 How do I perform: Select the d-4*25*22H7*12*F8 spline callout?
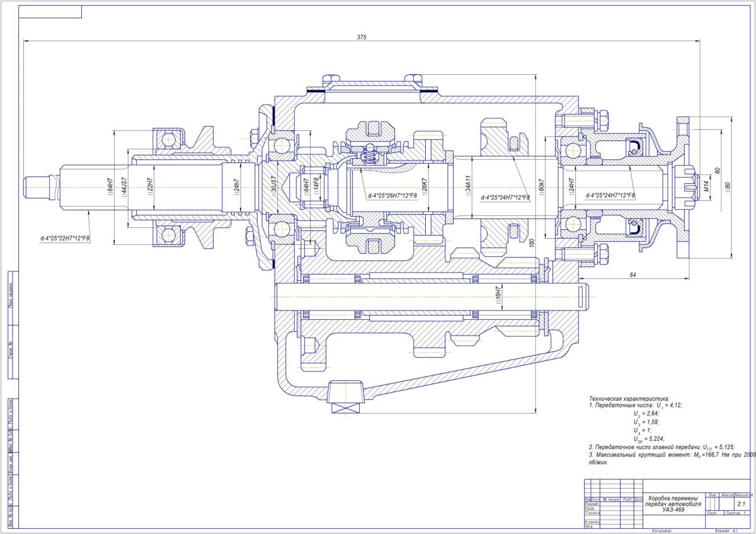64,238
